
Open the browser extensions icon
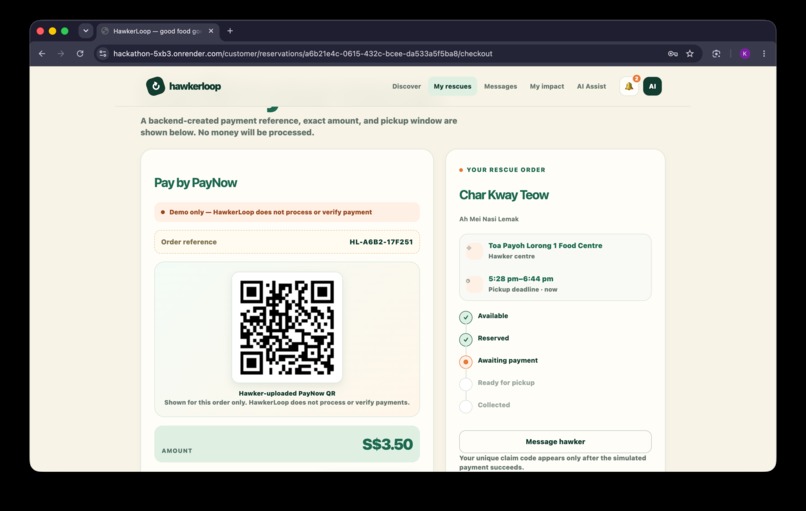(x=716, y=53)
